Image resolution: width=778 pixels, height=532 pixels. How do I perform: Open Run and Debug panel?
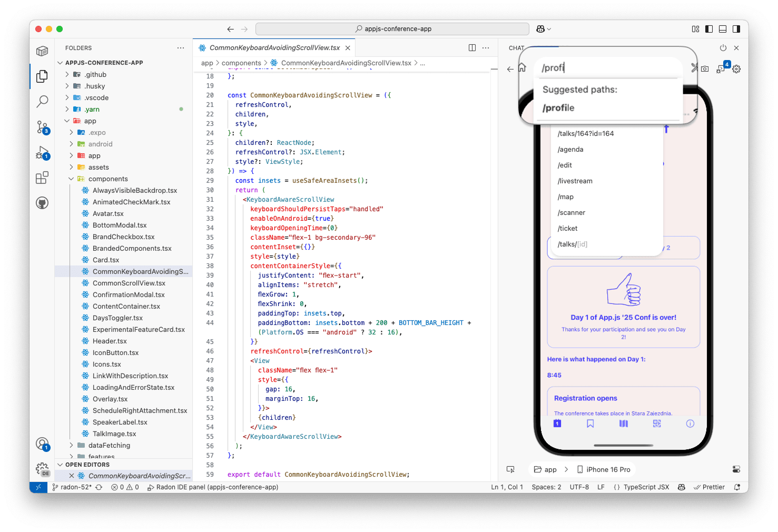pyautogui.click(x=42, y=153)
